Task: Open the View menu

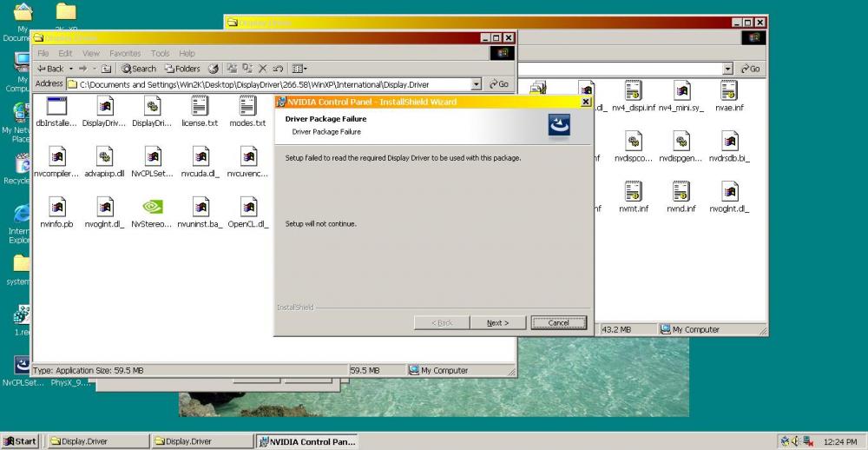Action: (91, 53)
